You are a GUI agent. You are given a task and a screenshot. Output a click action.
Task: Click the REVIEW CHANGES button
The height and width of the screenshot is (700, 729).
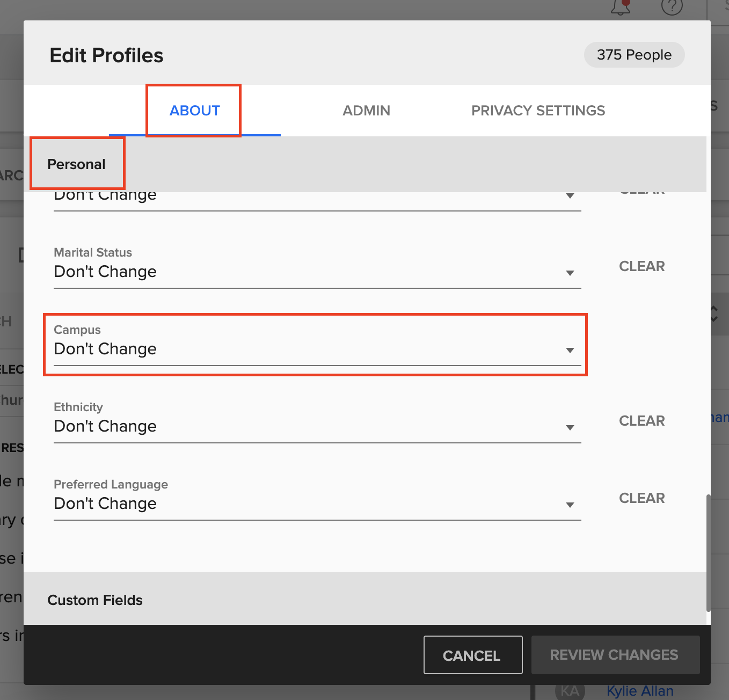pos(614,654)
